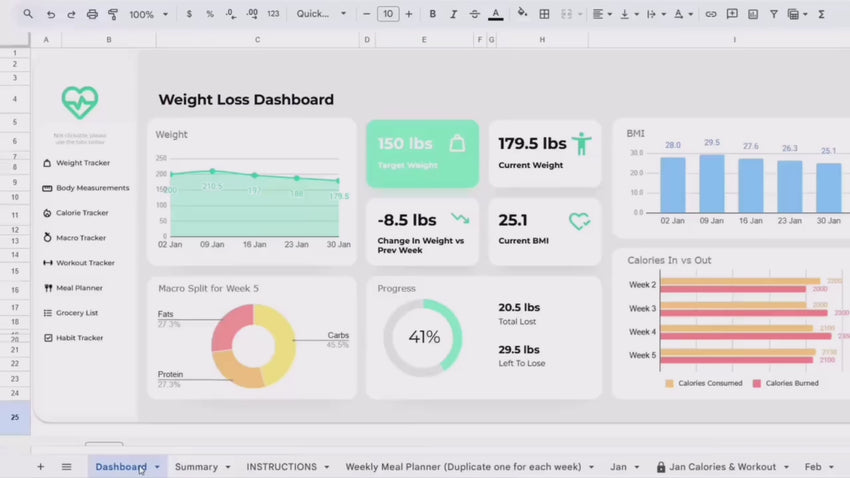Click the undo arrow icon
Screen dimensions: 850x478
[x=50, y=14]
